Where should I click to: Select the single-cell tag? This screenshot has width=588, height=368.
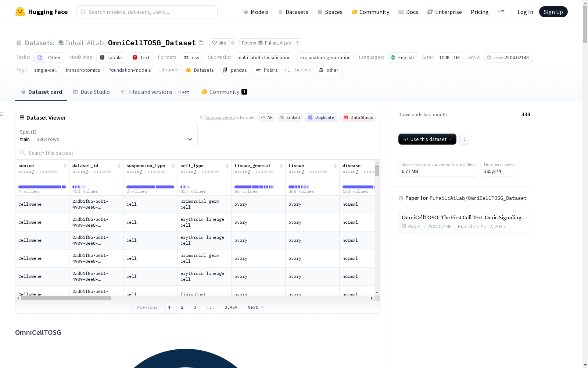[45, 70]
